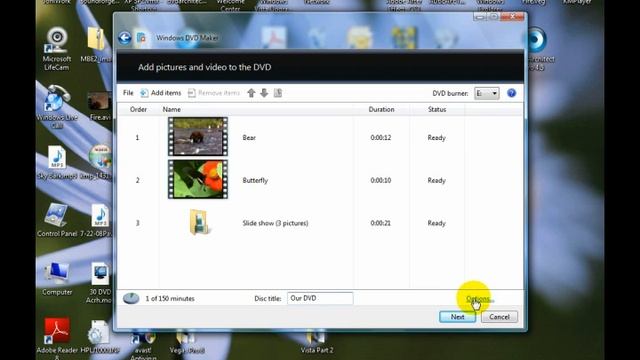Open the 7-22-08 MP3 desktop file
Image resolution: width=640 pixels, height=360 pixels.
point(98,220)
